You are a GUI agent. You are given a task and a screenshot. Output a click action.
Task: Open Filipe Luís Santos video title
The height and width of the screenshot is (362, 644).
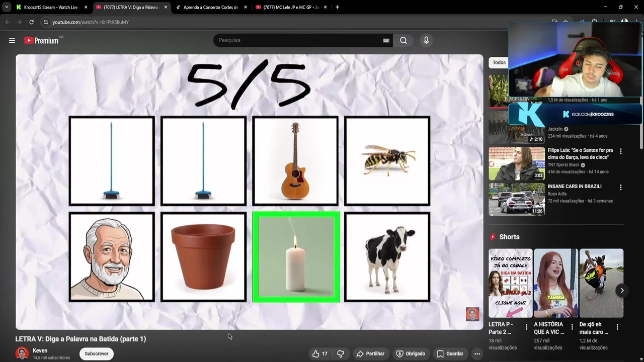tap(580, 154)
